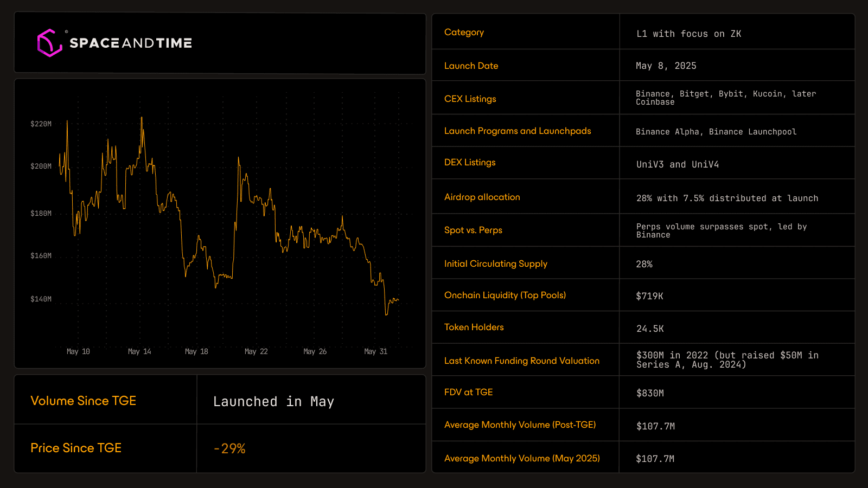This screenshot has height=488, width=868.
Task: Click the DEX Listings row label
Action: click(470, 163)
